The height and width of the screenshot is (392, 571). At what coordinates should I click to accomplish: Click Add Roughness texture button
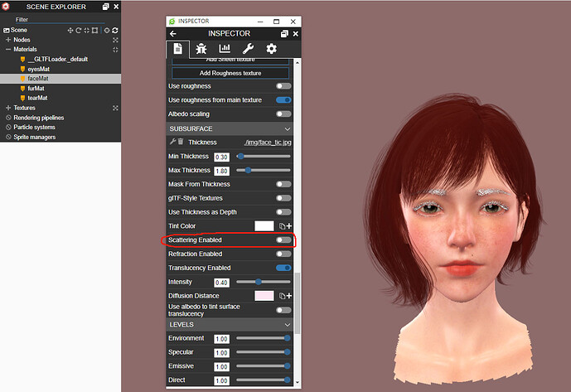point(230,73)
